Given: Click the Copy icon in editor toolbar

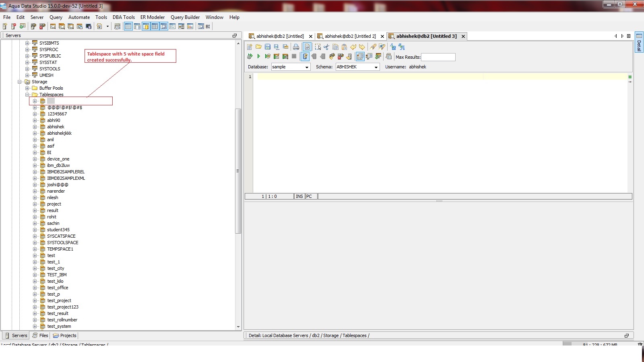Looking at the screenshot, I should pos(335,47).
